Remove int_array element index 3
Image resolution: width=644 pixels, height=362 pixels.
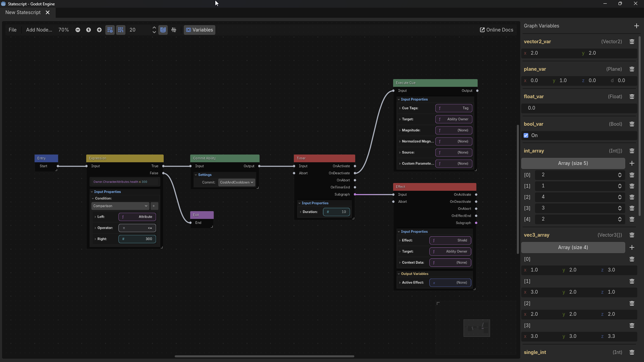[x=632, y=208]
